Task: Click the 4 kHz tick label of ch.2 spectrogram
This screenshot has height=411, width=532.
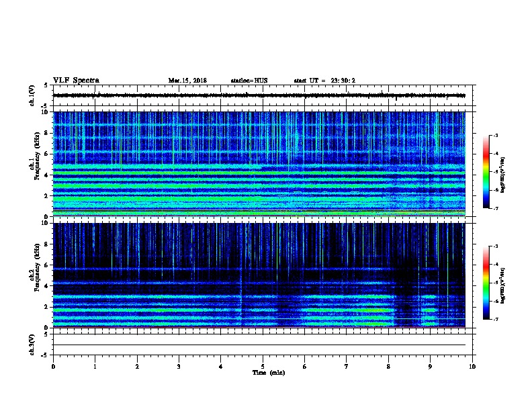Action: [46, 286]
